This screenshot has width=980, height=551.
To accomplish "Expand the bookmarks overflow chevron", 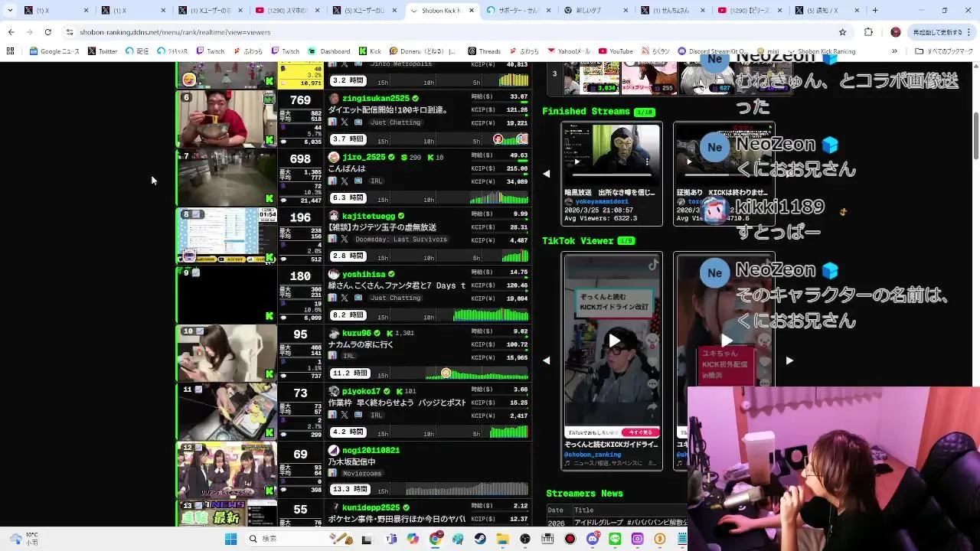I will point(894,51).
